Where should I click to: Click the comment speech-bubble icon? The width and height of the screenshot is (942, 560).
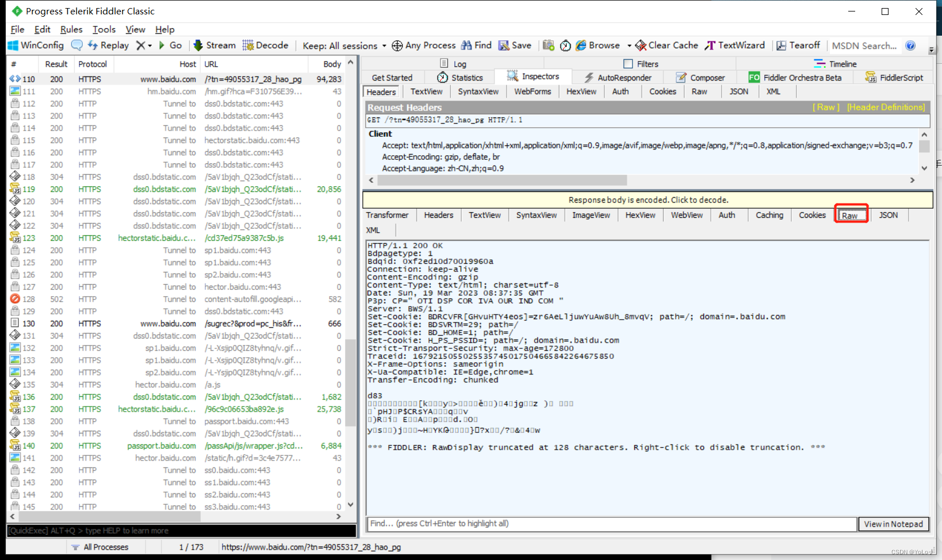coord(76,45)
